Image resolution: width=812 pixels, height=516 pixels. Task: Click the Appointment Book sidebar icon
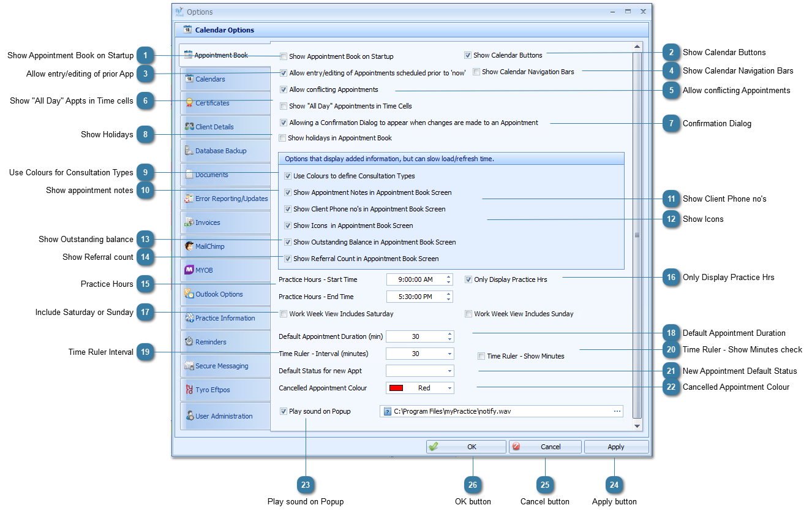(189, 55)
